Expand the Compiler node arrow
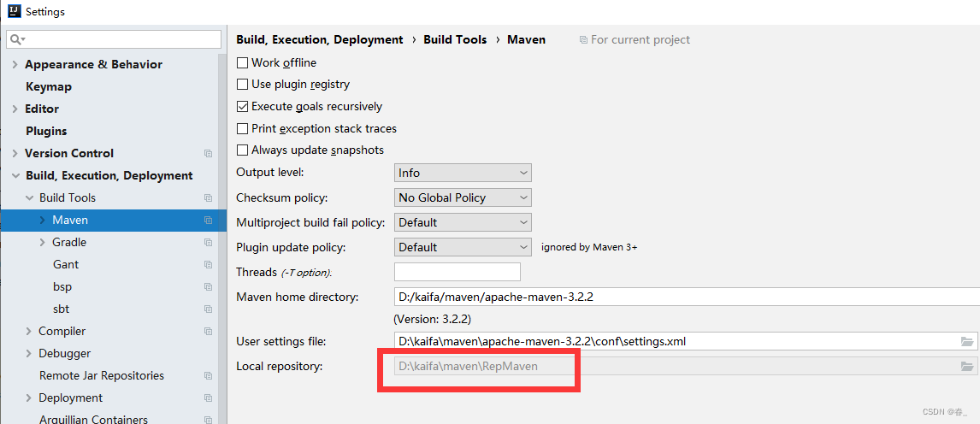The width and height of the screenshot is (980, 424). (x=29, y=331)
